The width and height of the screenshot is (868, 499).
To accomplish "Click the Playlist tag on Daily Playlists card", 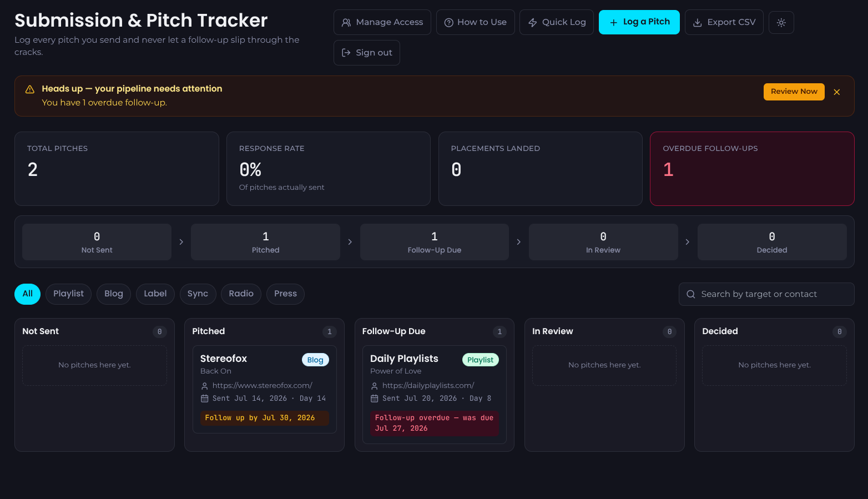I will pyautogui.click(x=480, y=360).
